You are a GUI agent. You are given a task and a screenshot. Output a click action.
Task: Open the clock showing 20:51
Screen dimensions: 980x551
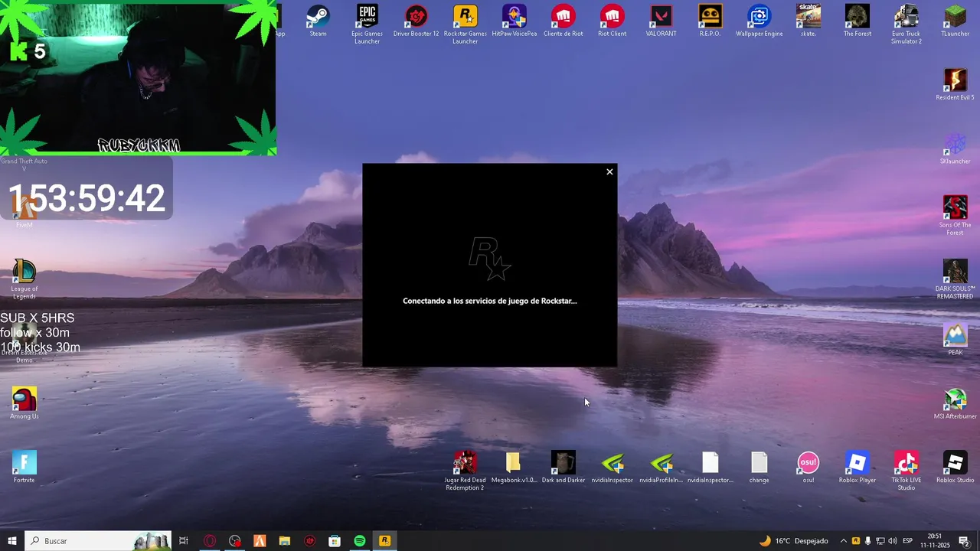click(935, 541)
